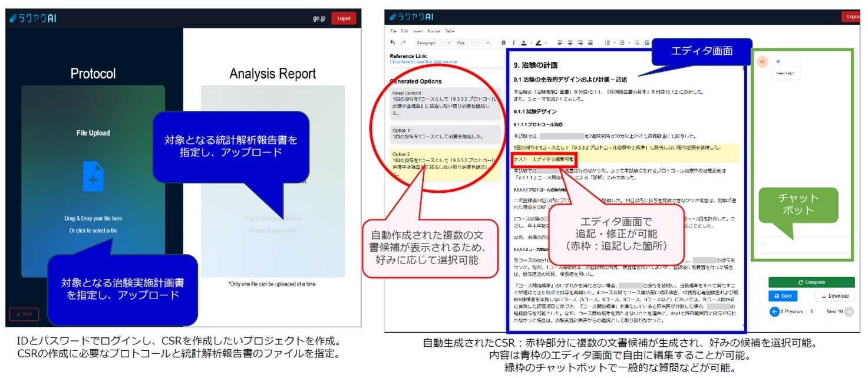Open the Table menu
Image resolution: width=868 pixels, height=378 pixels.
tap(450, 31)
